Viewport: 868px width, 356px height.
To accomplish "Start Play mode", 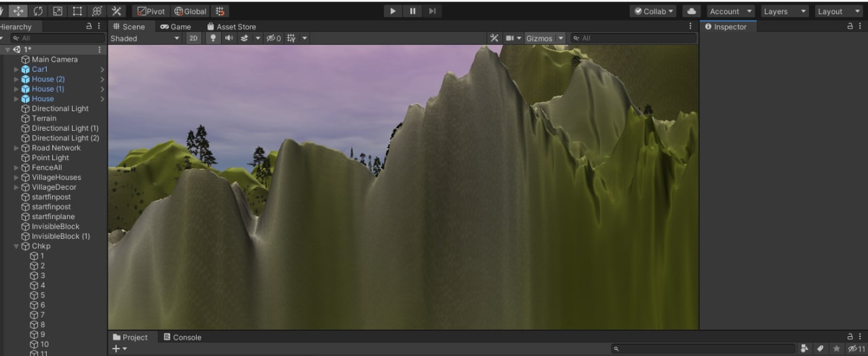I will (393, 11).
